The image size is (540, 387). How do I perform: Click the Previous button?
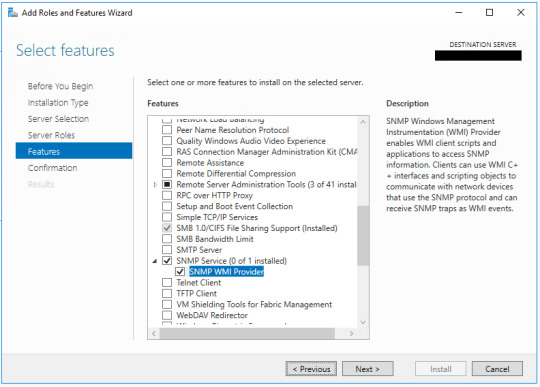point(311,369)
